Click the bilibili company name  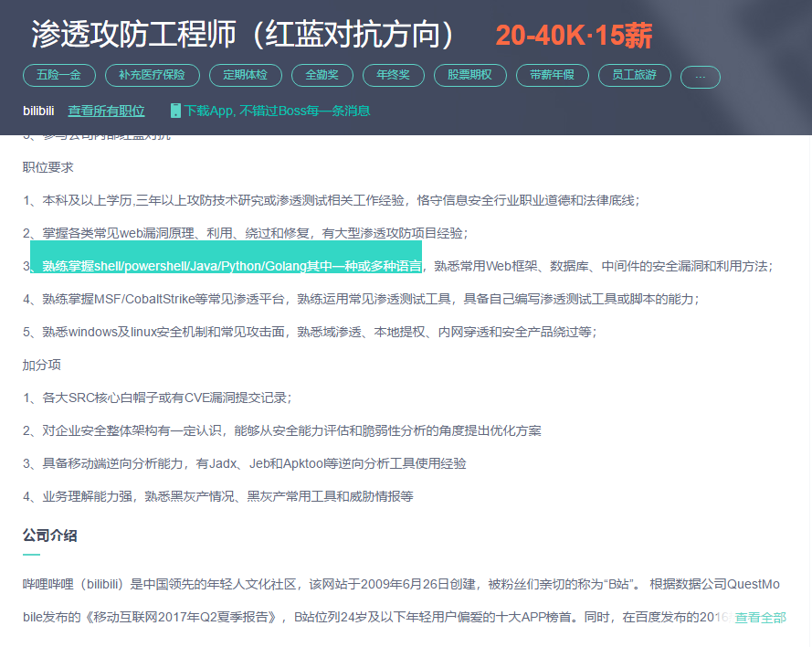39,111
